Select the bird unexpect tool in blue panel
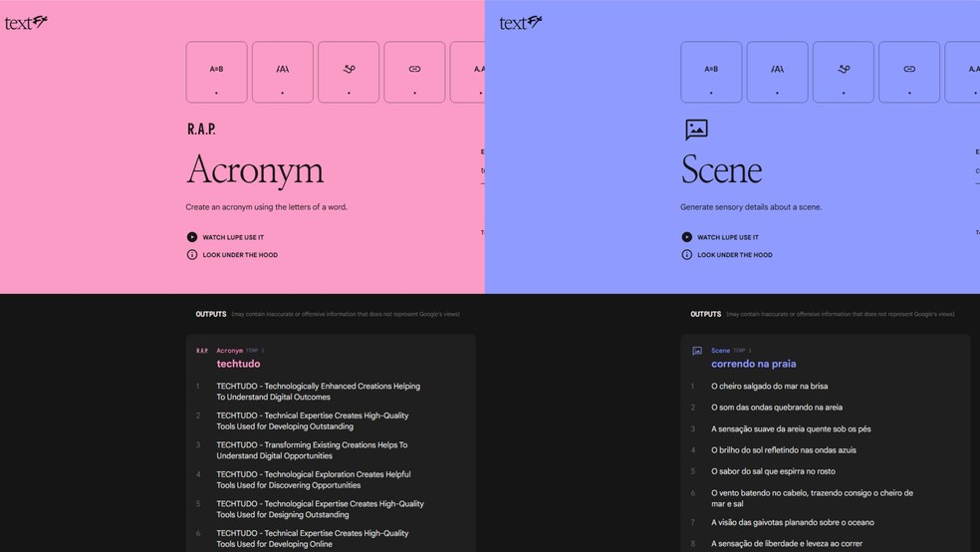 (x=844, y=72)
